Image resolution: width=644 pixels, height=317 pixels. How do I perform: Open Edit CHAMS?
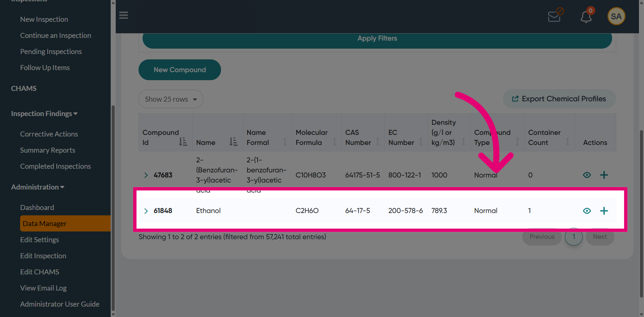pos(40,272)
